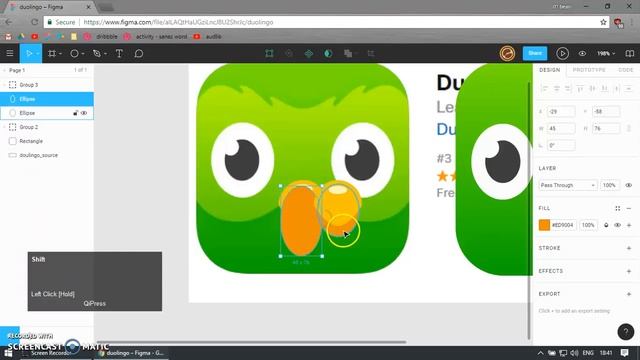The image size is (640, 360).
Task: Select the Frame tool
Action: click(52, 53)
